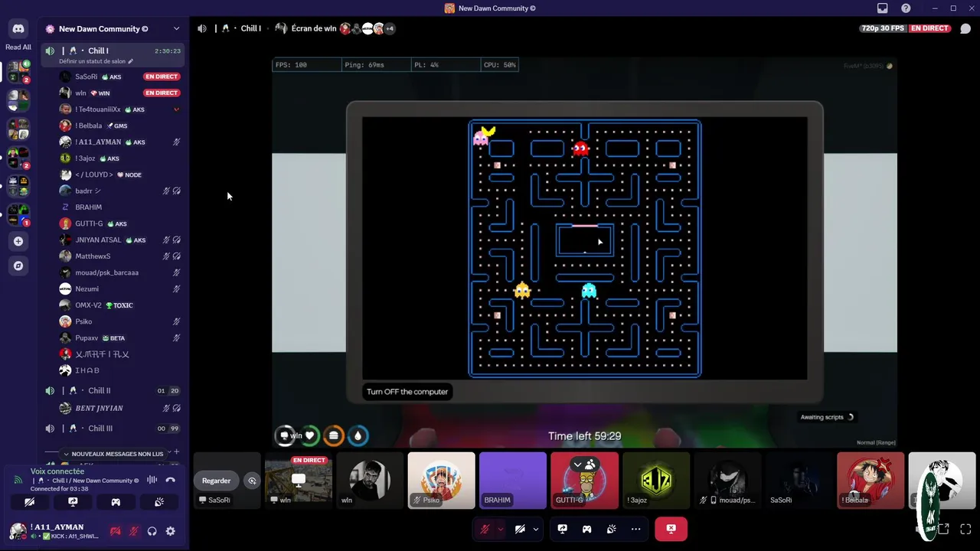Click the red leave call button

671,529
